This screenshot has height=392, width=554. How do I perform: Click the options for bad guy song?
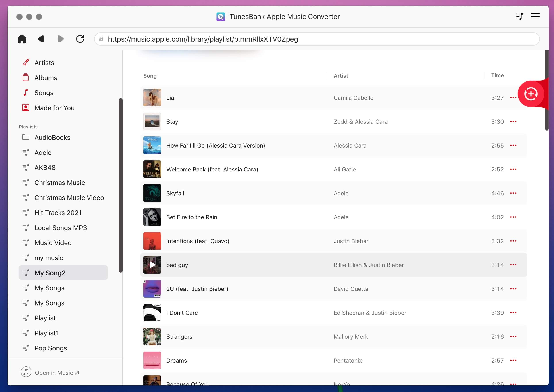pos(514,265)
